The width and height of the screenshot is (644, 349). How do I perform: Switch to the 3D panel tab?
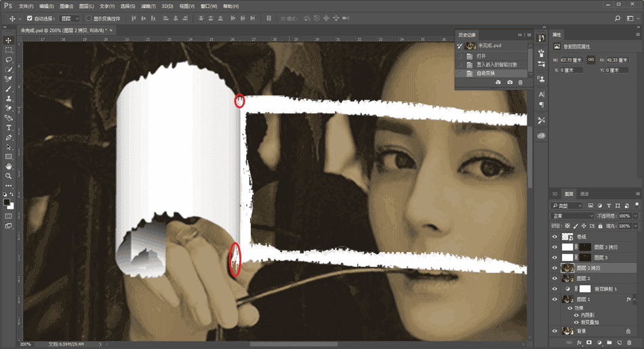tap(555, 194)
